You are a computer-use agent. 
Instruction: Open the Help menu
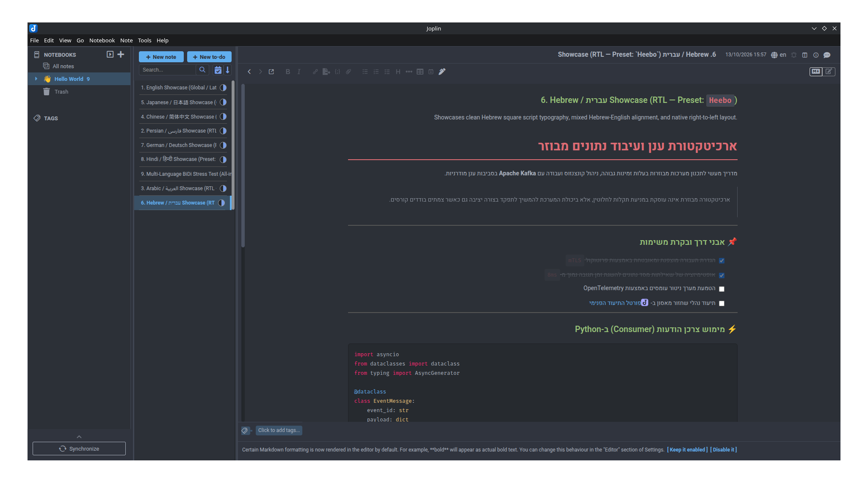click(163, 41)
